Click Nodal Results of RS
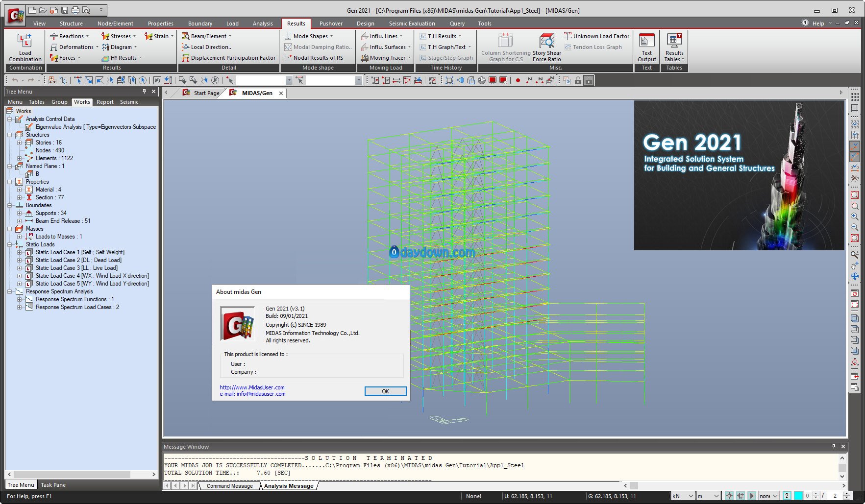Screen dimensions: 865x504 tap(314, 58)
